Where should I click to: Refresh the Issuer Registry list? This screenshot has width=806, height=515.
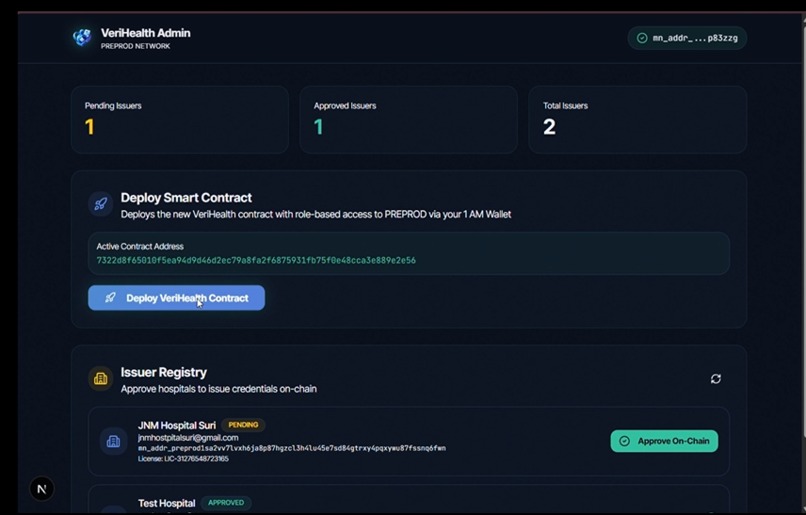coord(716,379)
